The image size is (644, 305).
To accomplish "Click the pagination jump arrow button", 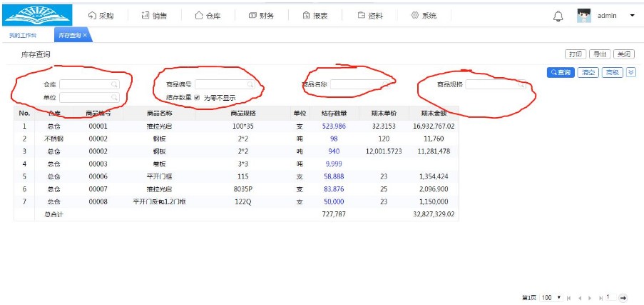I will 623,297.
